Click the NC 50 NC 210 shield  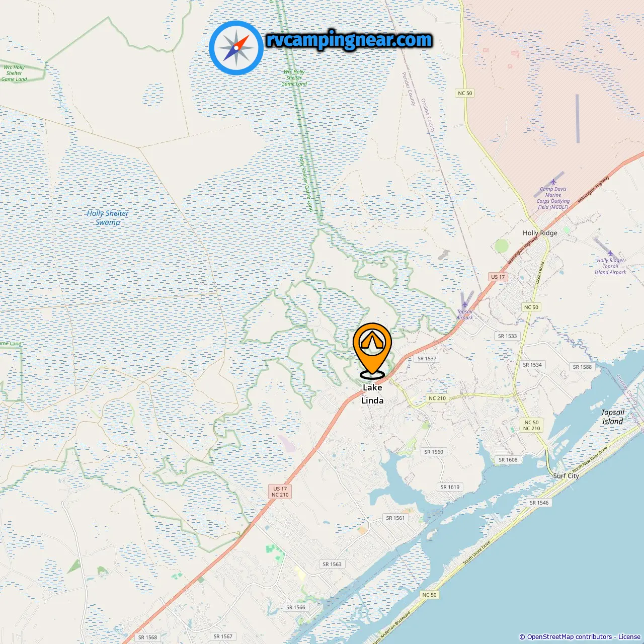pos(531,426)
